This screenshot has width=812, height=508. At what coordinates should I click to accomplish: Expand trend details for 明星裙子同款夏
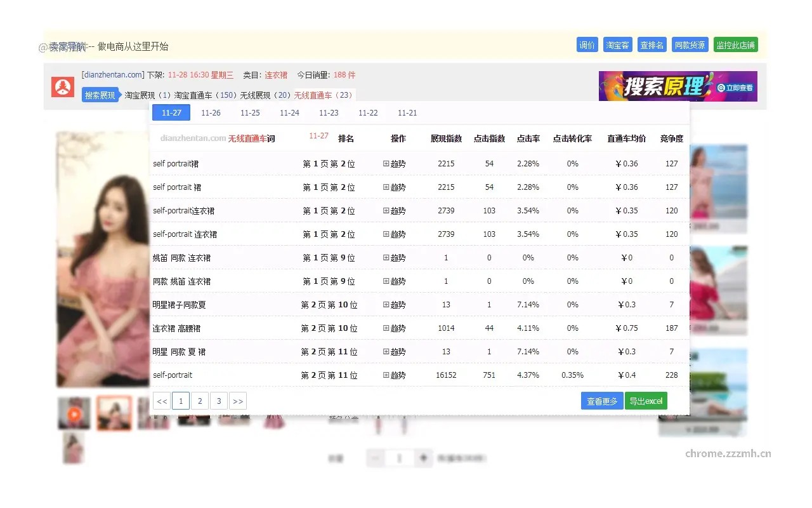point(395,304)
